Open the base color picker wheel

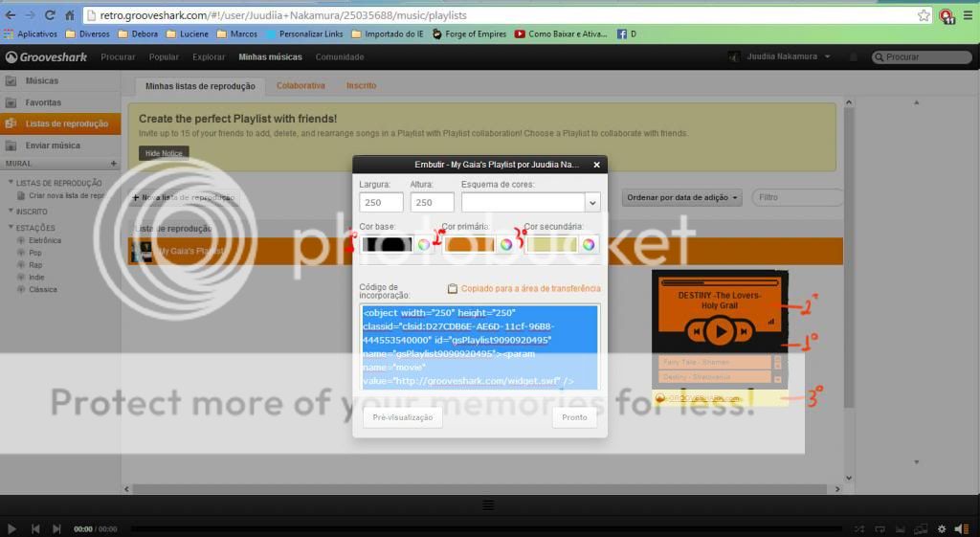point(423,244)
